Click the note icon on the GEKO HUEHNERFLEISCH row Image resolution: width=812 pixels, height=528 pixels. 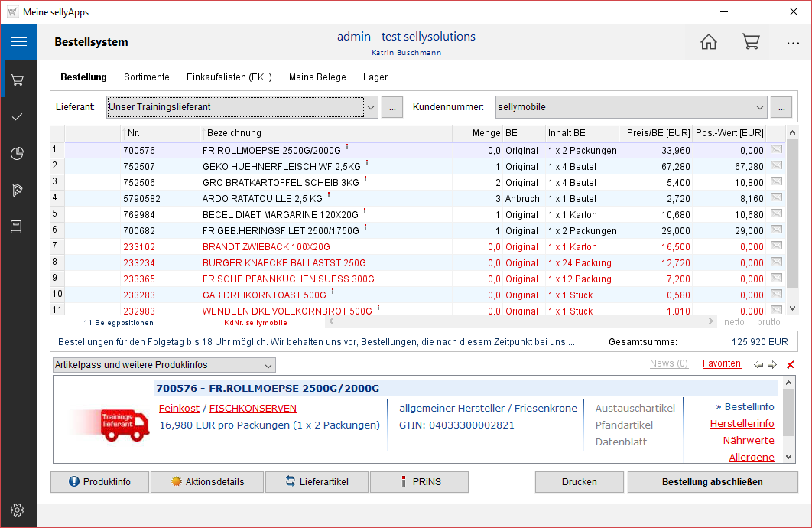[777, 166]
